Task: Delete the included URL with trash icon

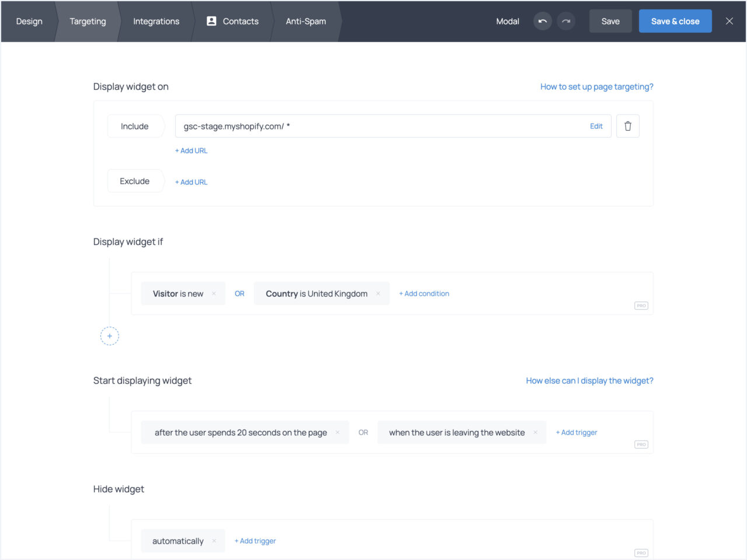Action: click(628, 126)
